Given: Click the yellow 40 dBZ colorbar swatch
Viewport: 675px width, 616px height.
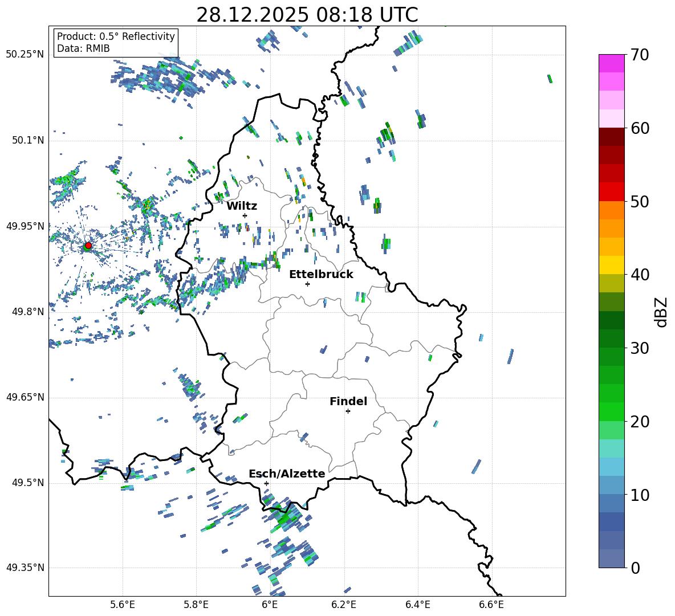Looking at the screenshot, I should click(x=611, y=265).
